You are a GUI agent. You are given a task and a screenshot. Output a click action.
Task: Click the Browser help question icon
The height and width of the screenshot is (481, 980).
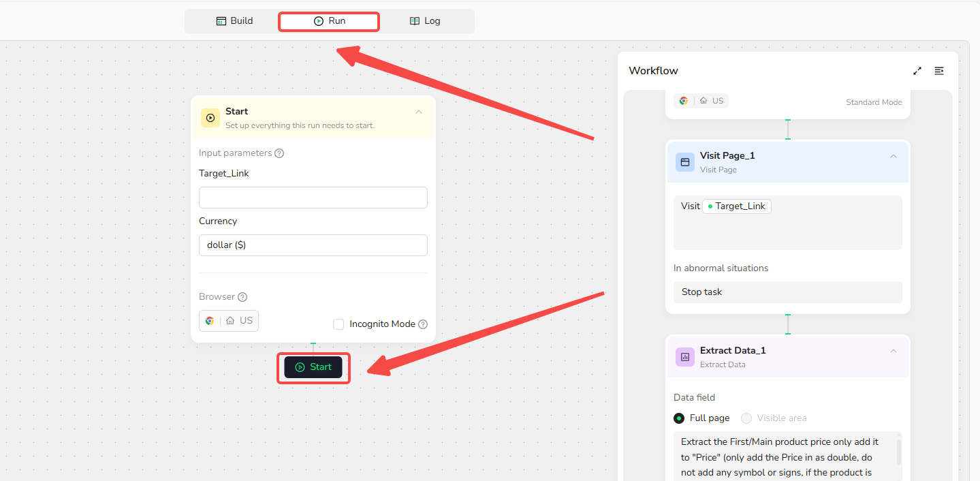coord(242,297)
